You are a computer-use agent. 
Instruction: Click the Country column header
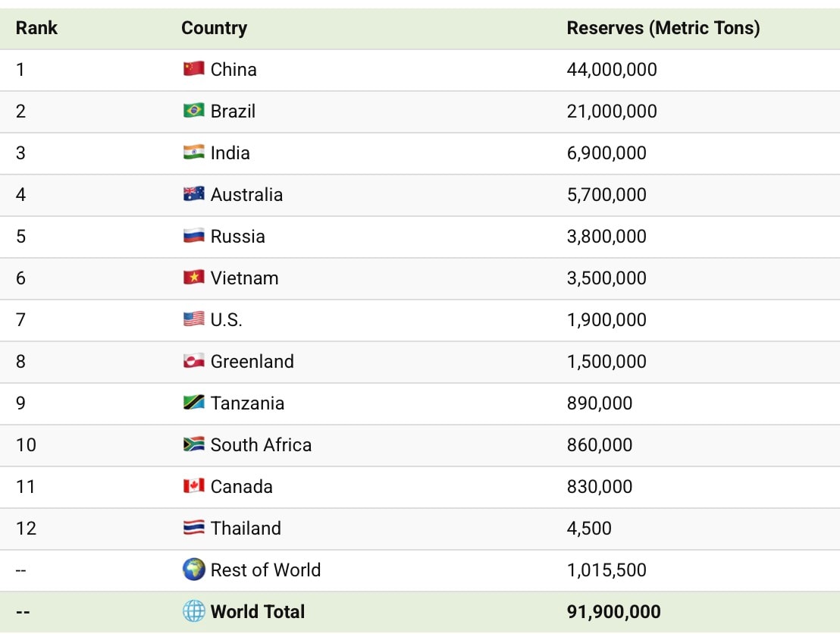pos(214,28)
